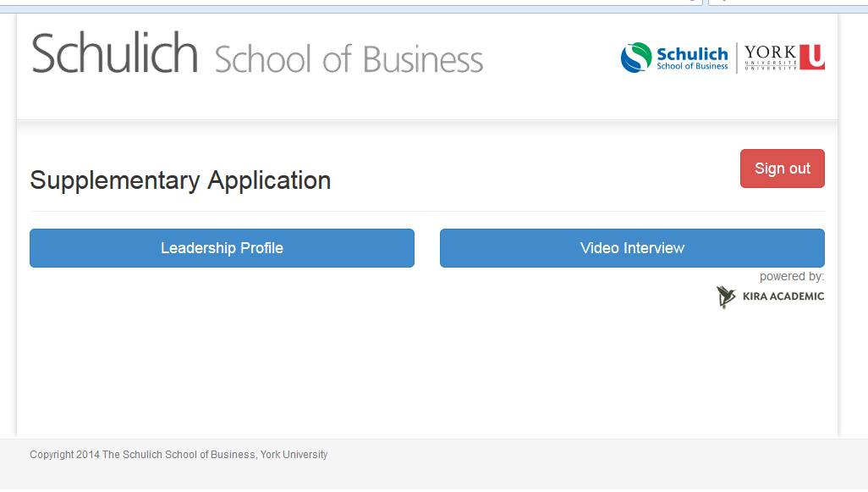Click the red Sign out button
The width and height of the screenshot is (868, 492).
coord(783,169)
